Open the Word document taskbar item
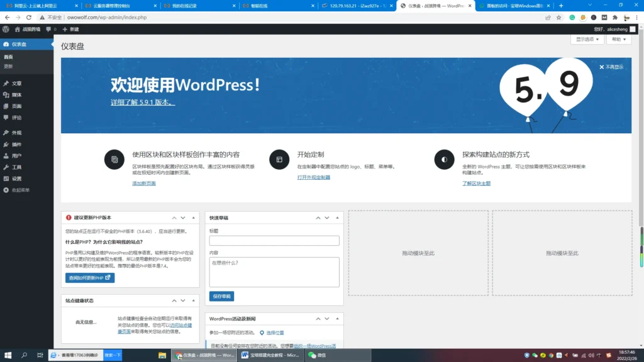Screen dimensions: 644x362 pyautogui.click(x=271, y=356)
